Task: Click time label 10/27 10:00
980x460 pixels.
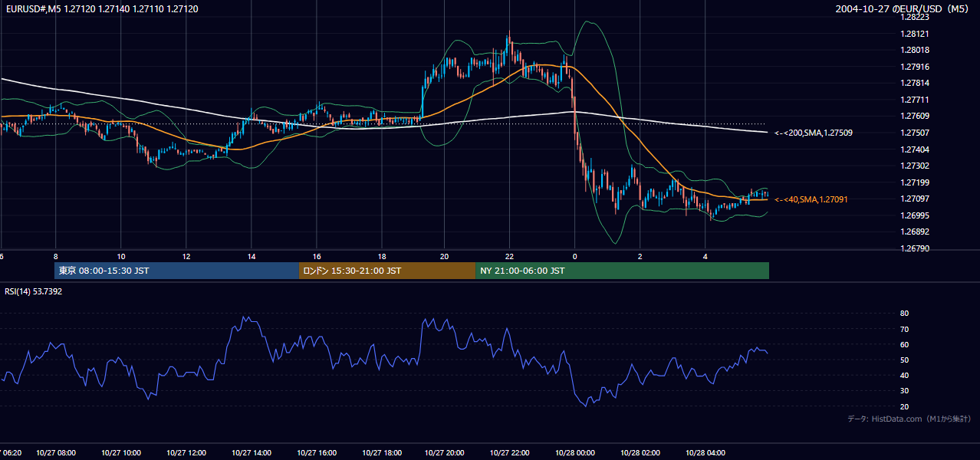Action: point(120,453)
